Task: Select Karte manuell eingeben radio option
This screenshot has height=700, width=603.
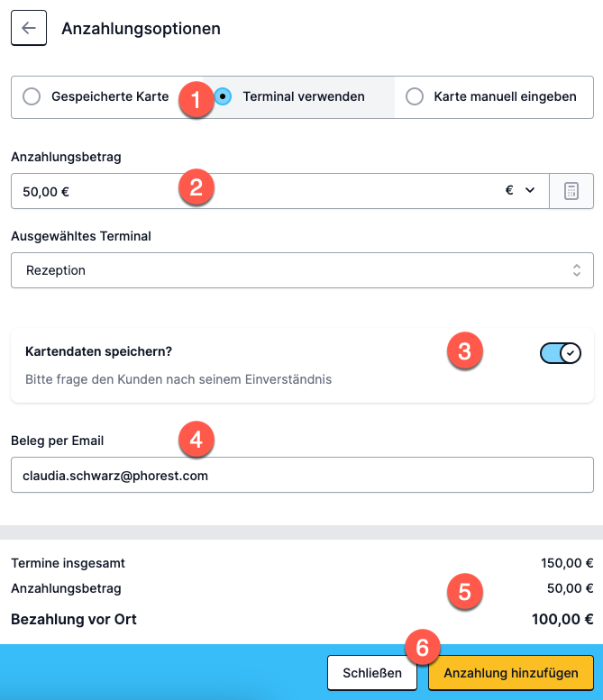Action: (x=415, y=96)
